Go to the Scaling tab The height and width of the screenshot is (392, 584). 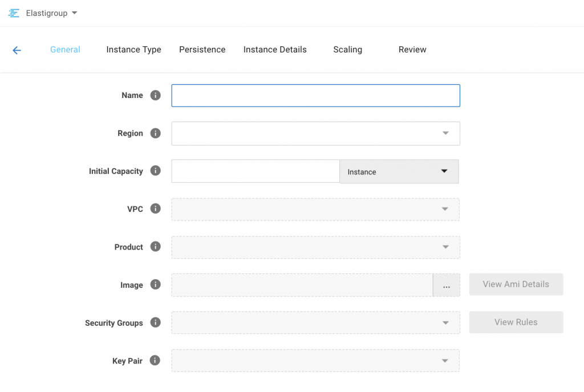(348, 50)
